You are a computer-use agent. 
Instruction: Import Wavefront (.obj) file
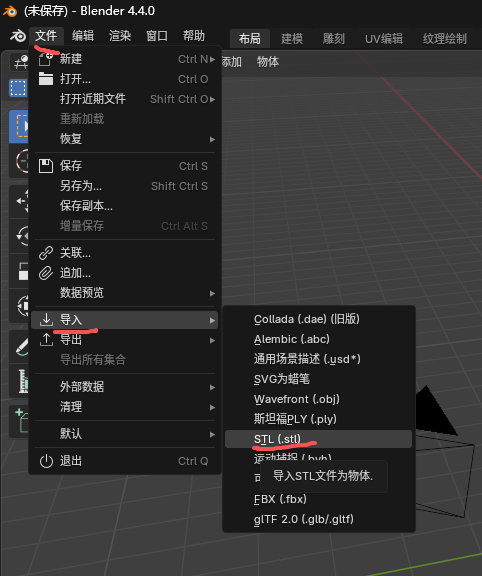click(x=318, y=399)
